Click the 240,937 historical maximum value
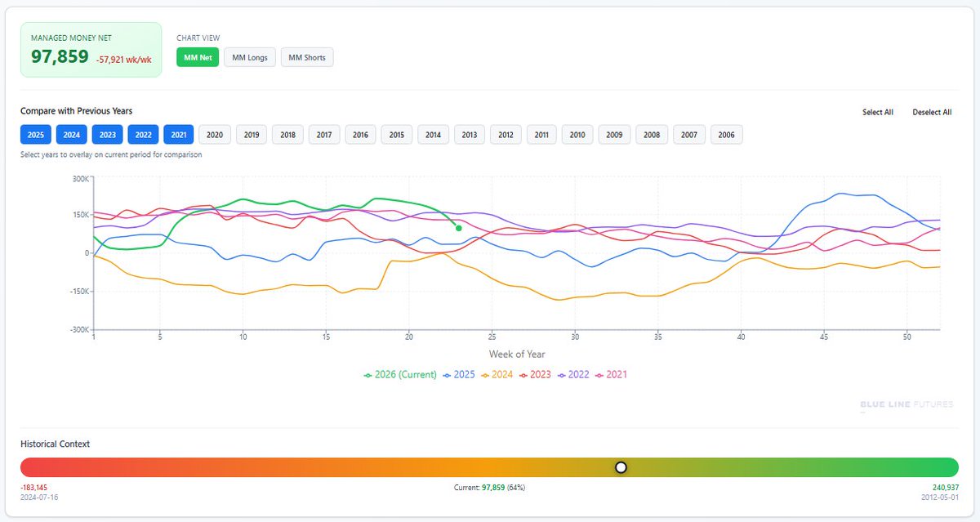The height and width of the screenshot is (522, 980). point(946,488)
